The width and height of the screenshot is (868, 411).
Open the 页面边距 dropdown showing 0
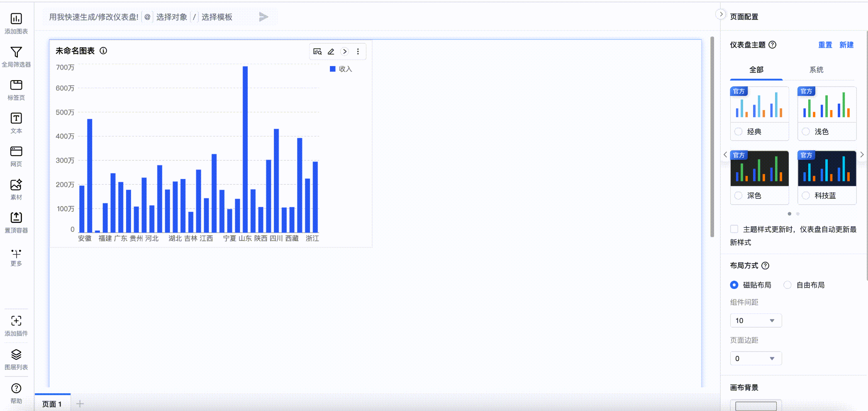(x=756, y=358)
